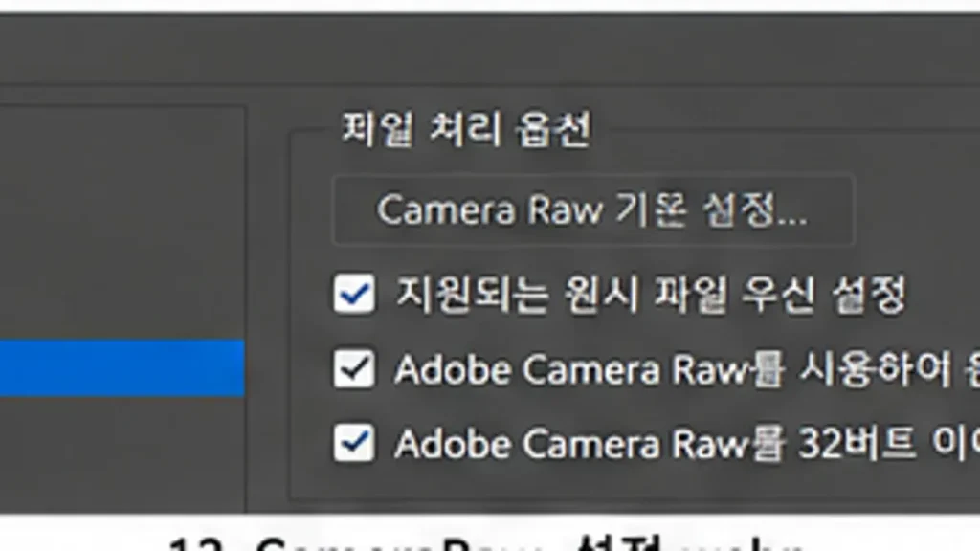Screen dimensions: 980x551
Task: Open the Camera Raw 기본 설정 button
Action: coord(593,209)
